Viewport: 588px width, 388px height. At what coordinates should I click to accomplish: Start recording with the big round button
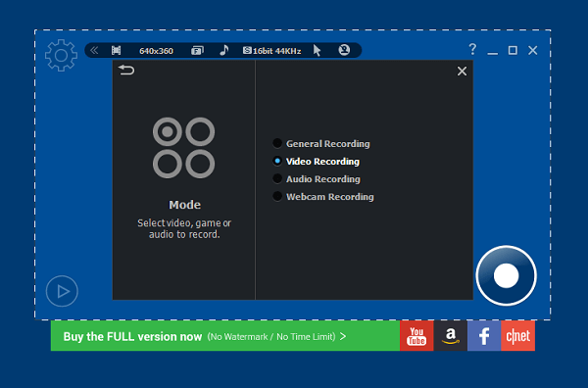pos(507,275)
